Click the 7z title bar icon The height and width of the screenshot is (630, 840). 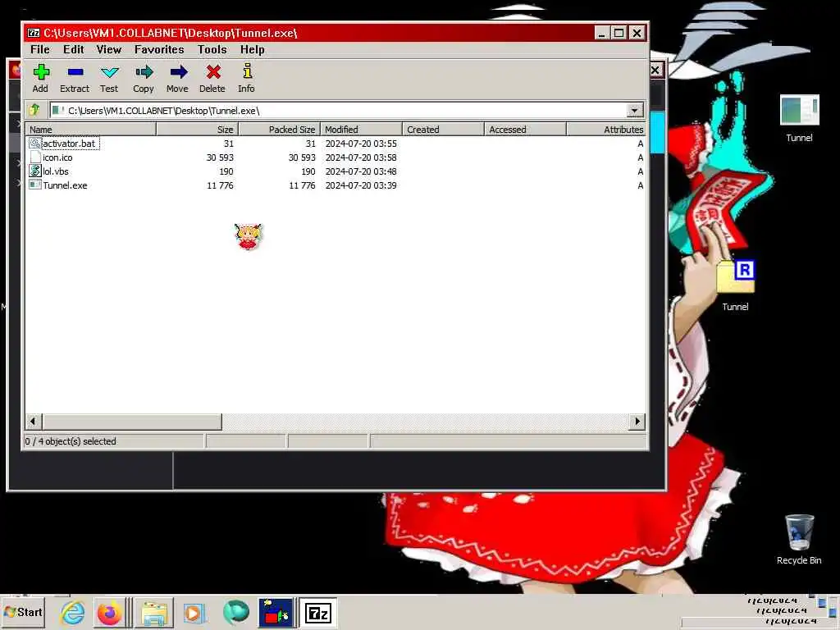click(34, 33)
